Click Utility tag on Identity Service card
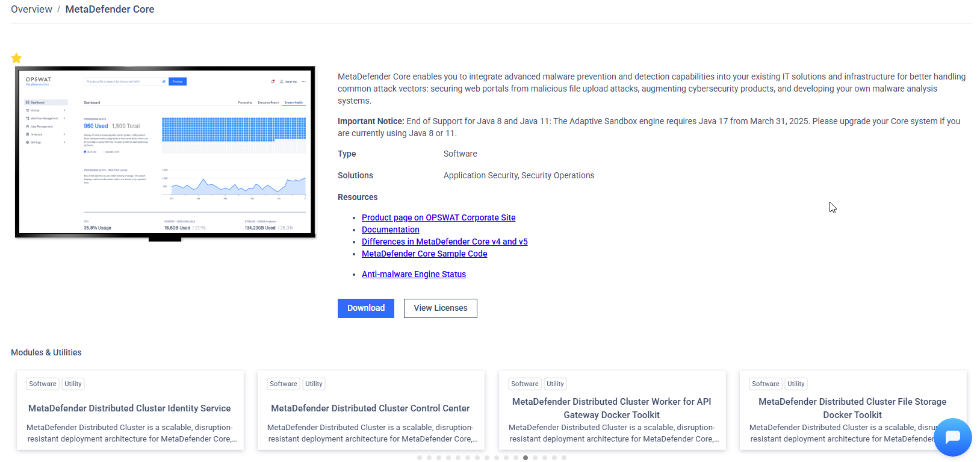 73,384
